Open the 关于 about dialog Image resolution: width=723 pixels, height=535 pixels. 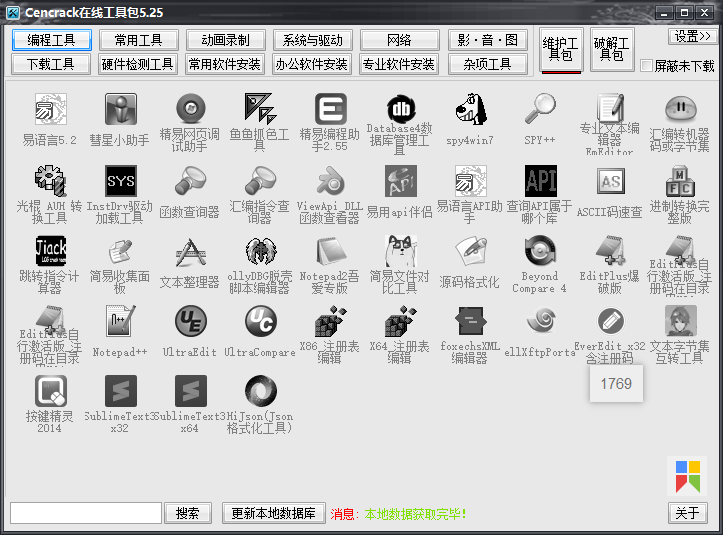point(687,513)
